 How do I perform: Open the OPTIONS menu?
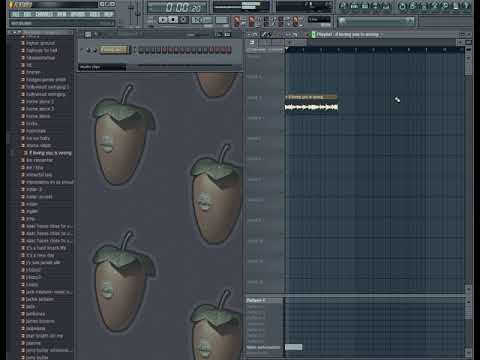(78, 14)
